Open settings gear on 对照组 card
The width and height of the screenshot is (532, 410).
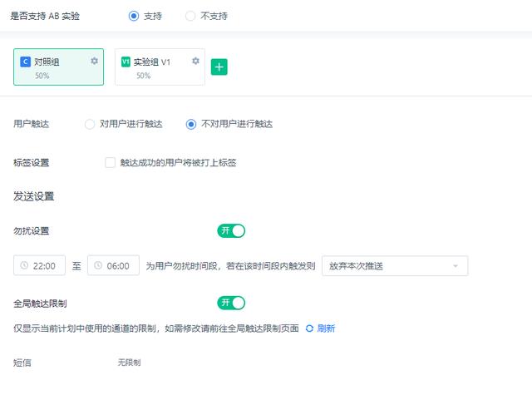pyautogui.click(x=94, y=61)
